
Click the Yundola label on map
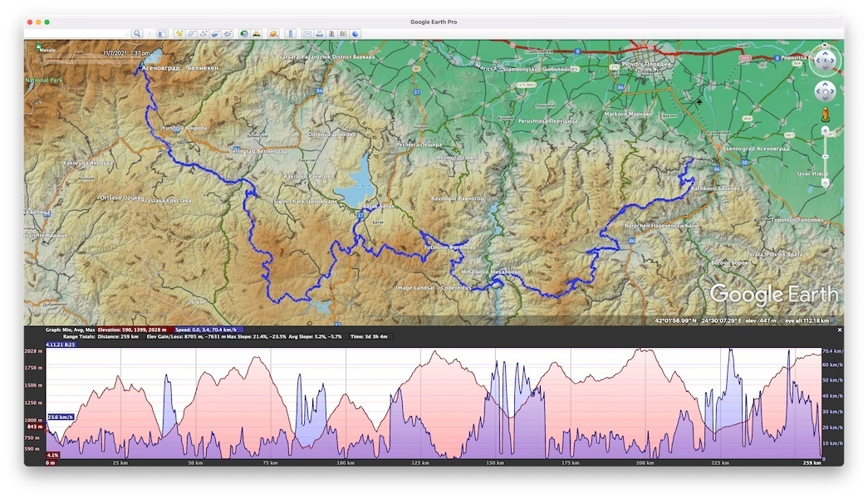click(184, 128)
